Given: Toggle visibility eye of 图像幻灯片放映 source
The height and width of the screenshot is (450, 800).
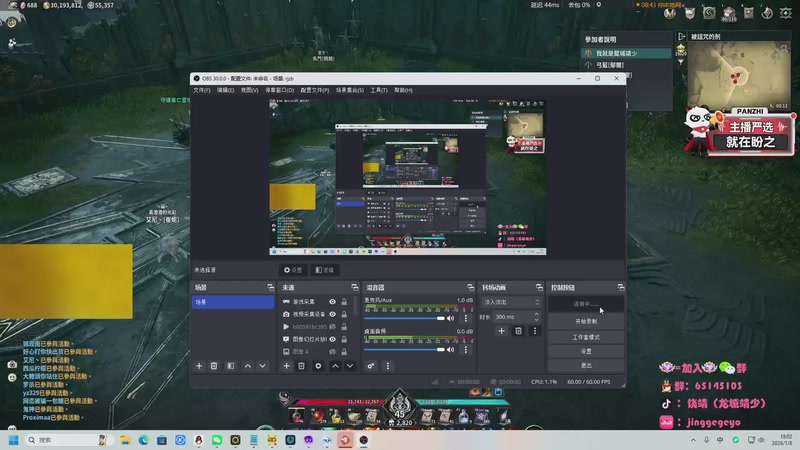Looking at the screenshot, I should 332,339.
